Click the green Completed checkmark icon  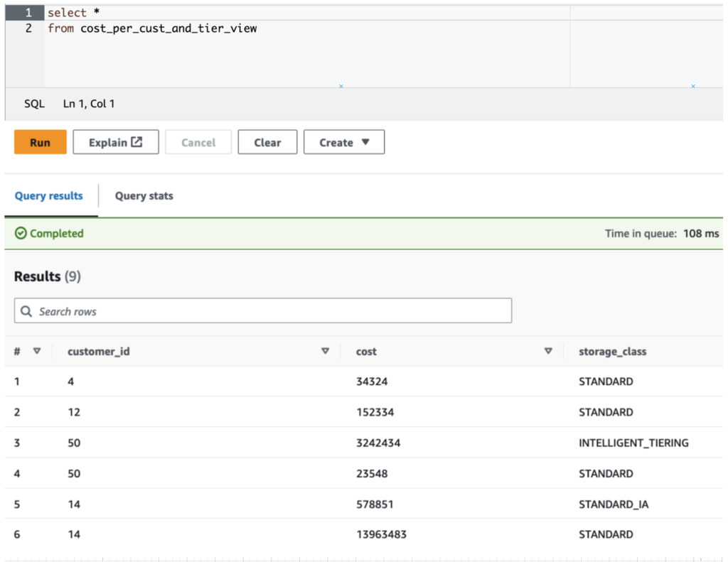point(21,233)
